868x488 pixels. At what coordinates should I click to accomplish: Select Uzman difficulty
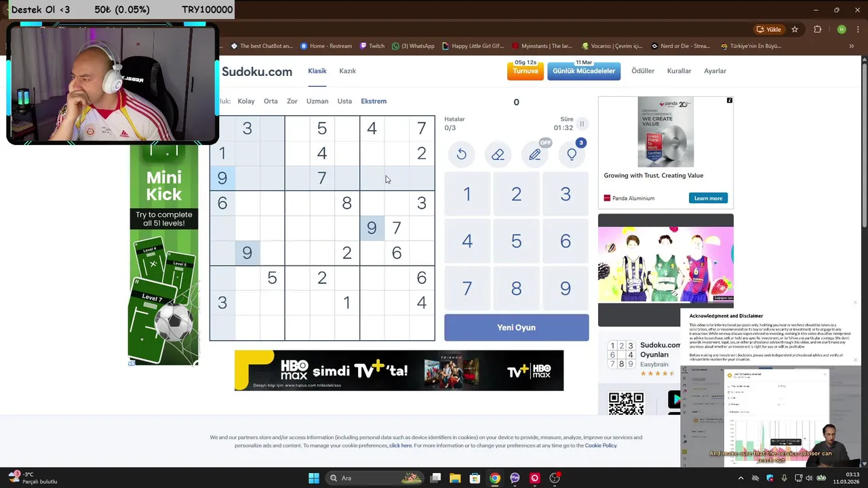[x=317, y=101]
